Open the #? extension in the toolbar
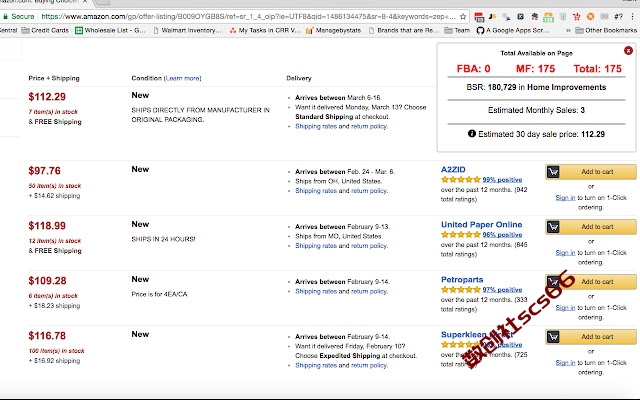 coord(618,17)
